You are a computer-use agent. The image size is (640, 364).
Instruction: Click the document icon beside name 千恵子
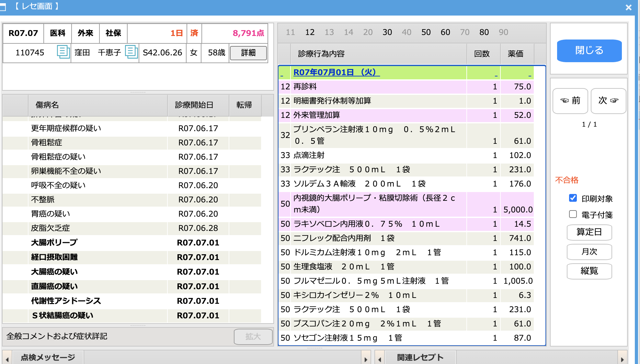tap(131, 52)
